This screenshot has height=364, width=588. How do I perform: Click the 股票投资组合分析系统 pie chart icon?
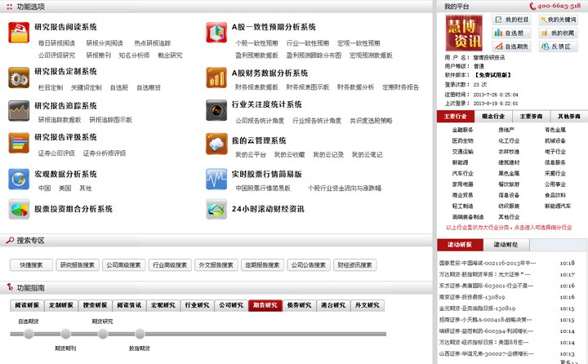[19, 209]
